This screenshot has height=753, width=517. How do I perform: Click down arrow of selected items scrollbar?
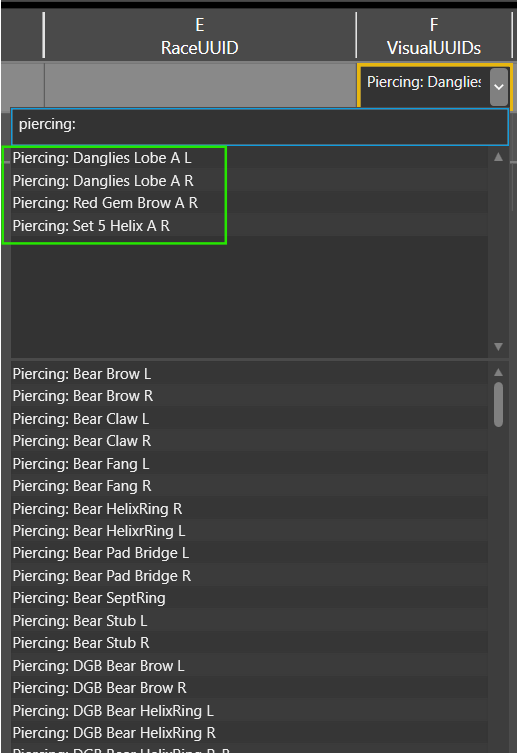pos(498,346)
